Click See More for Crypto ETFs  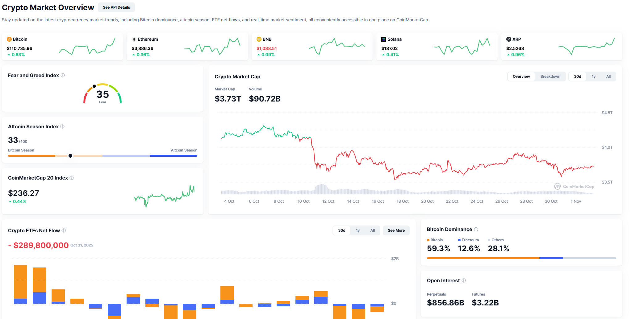click(x=396, y=230)
